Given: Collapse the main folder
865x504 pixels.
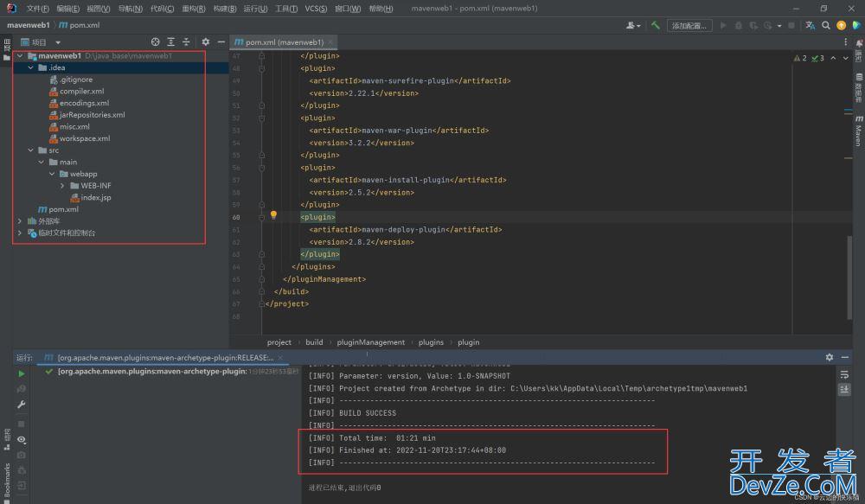Looking at the screenshot, I should (42, 162).
